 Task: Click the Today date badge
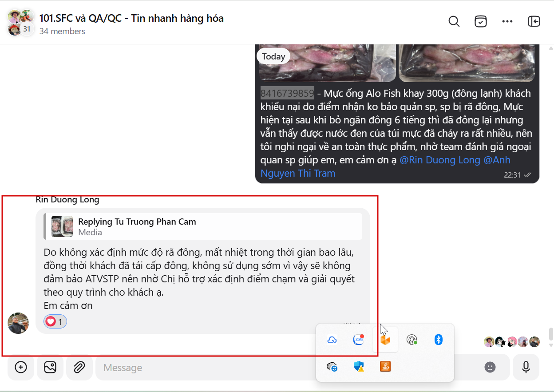pyautogui.click(x=273, y=56)
